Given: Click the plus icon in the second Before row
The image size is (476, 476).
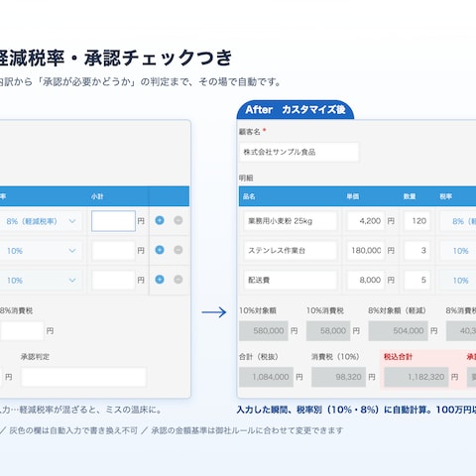Looking at the screenshot, I should tap(160, 250).
